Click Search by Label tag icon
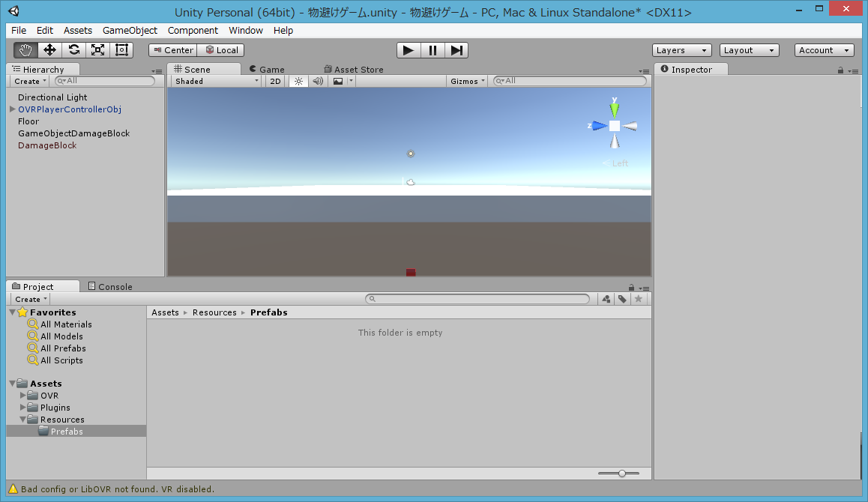 tap(622, 299)
